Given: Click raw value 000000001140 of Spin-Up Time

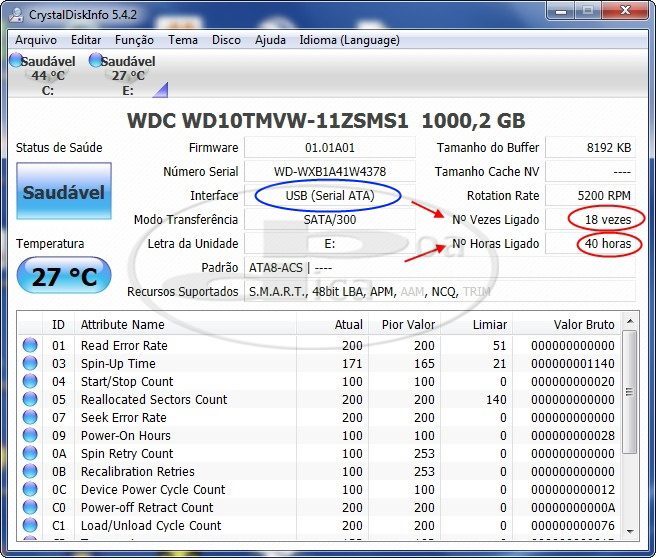Looking at the screenshot, I should tap(573, 363).
